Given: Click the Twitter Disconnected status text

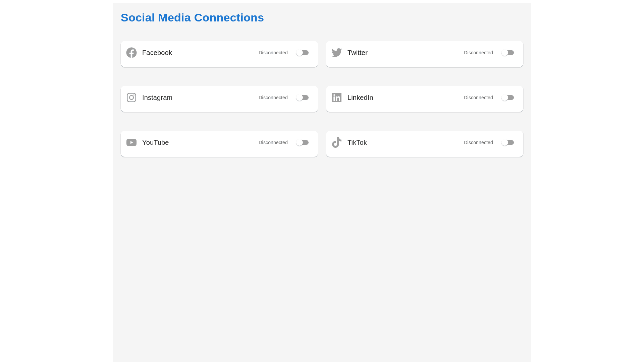Looking at the screenshot, I should [x=478, y=53].
